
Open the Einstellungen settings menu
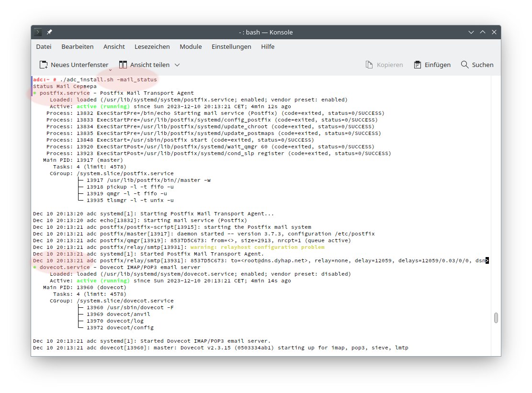(231, 46)
